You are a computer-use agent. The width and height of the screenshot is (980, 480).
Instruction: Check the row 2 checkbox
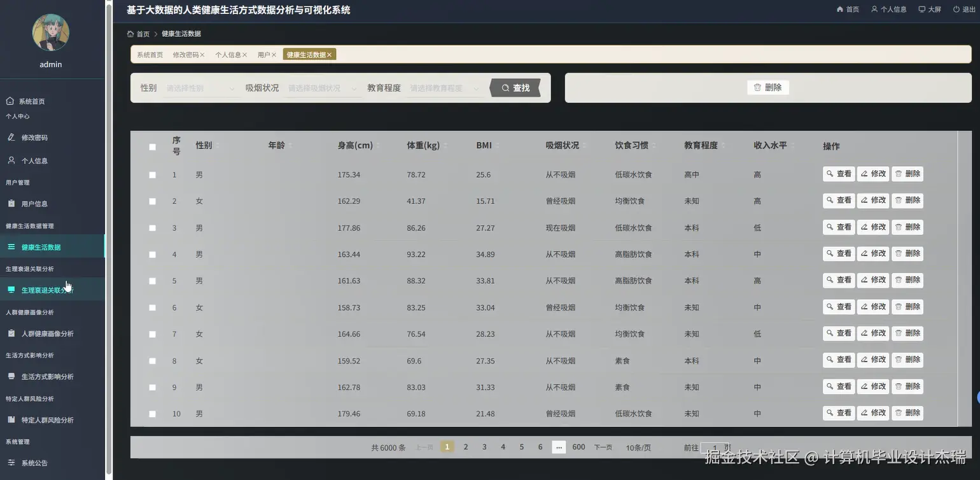[x=152, y=201]
